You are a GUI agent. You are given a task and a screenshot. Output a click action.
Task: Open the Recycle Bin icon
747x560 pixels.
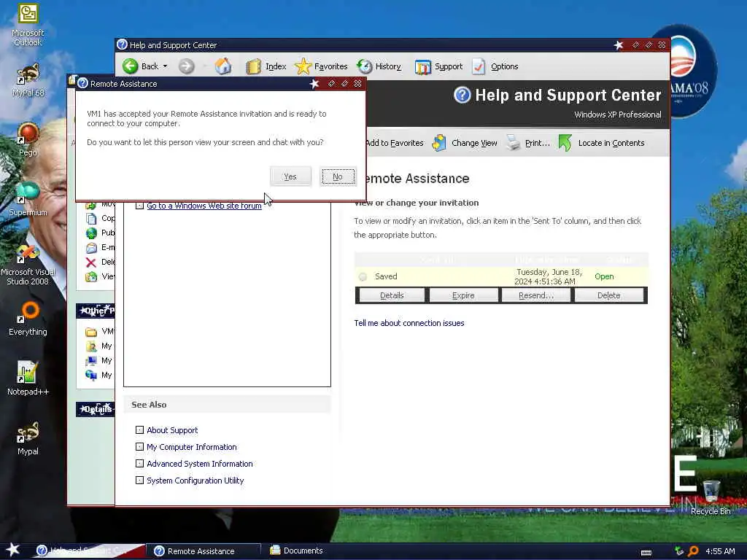[711, 497]
